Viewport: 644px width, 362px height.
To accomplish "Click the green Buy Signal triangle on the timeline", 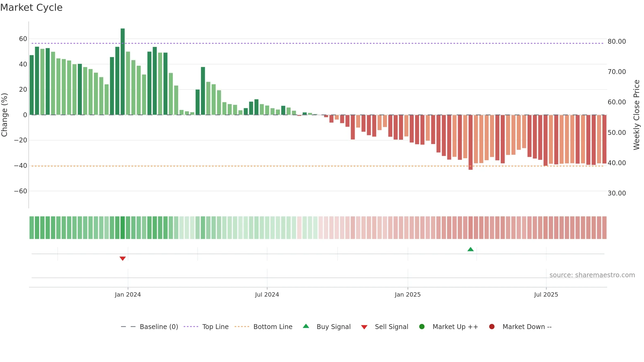I will 470,249.
